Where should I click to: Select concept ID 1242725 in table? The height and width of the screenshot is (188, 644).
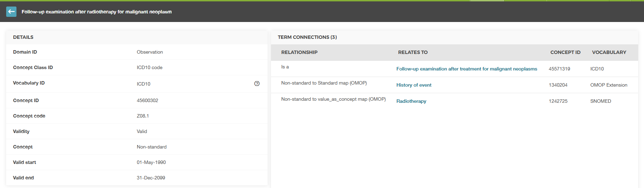[558, 101]
